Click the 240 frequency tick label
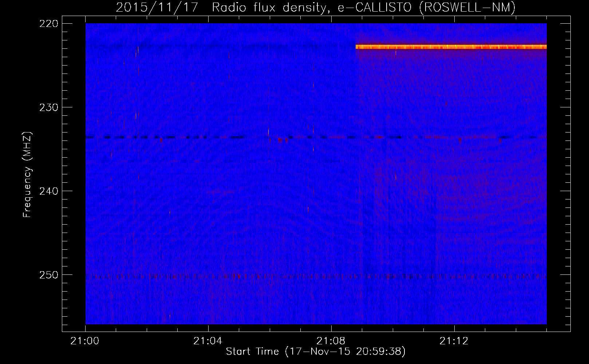Image resolution: width=589 pixels, height=364 pixels. 48,191
